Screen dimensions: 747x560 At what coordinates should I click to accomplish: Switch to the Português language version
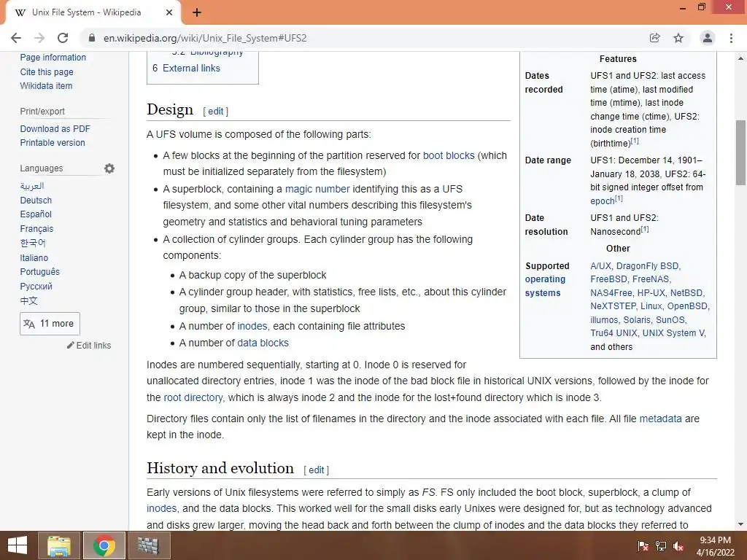[x=39, y=271]
